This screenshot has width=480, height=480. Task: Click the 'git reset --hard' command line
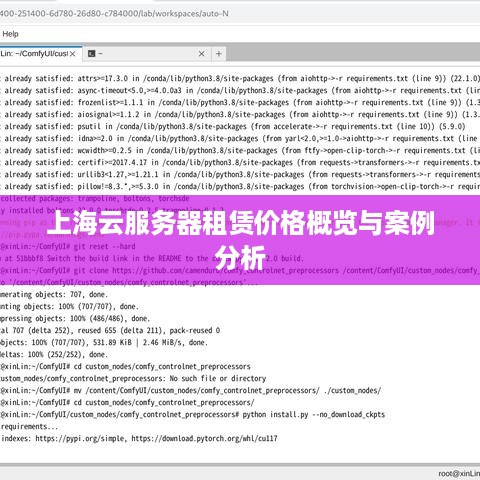pos(68,247)
